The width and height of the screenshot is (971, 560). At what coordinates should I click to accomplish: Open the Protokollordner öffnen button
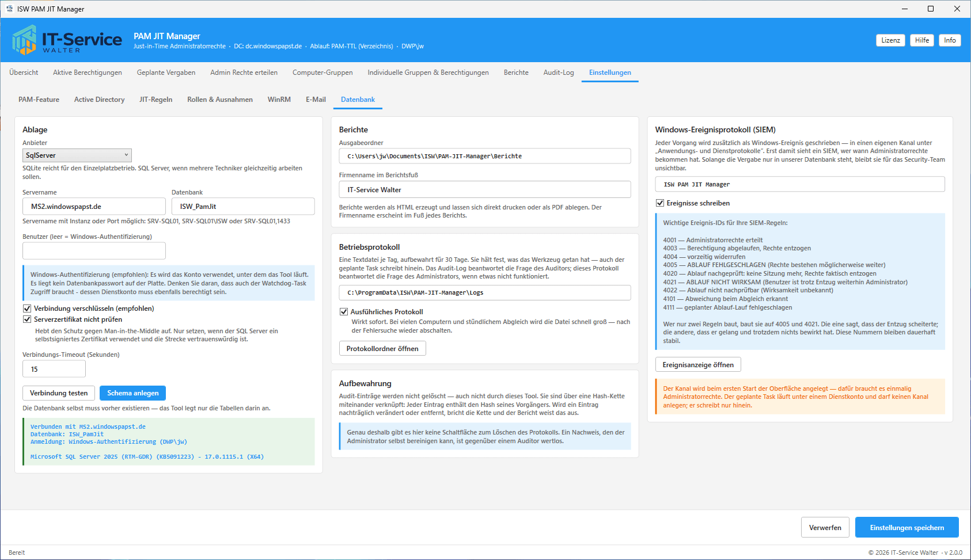tap(382, 349)
